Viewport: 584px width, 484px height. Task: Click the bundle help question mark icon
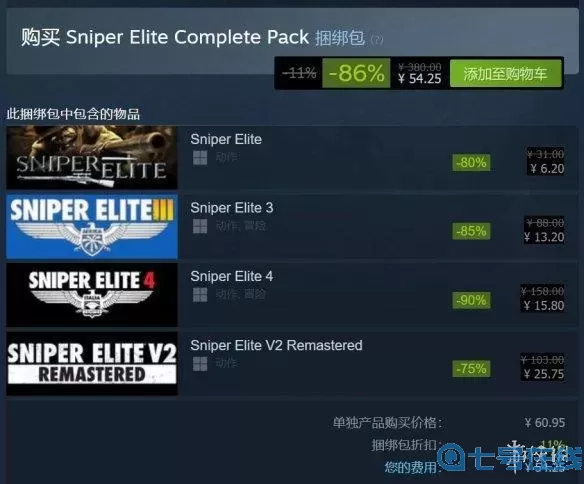377,39
